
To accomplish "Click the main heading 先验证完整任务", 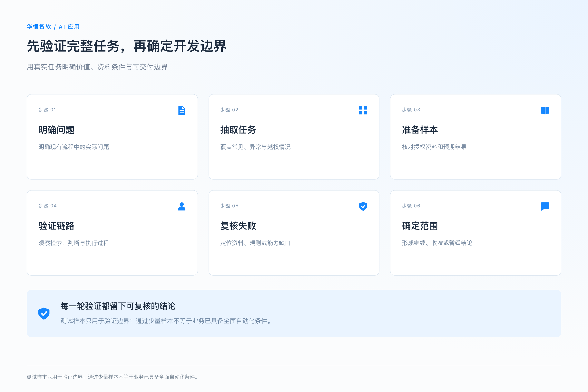I will (126, 46).
